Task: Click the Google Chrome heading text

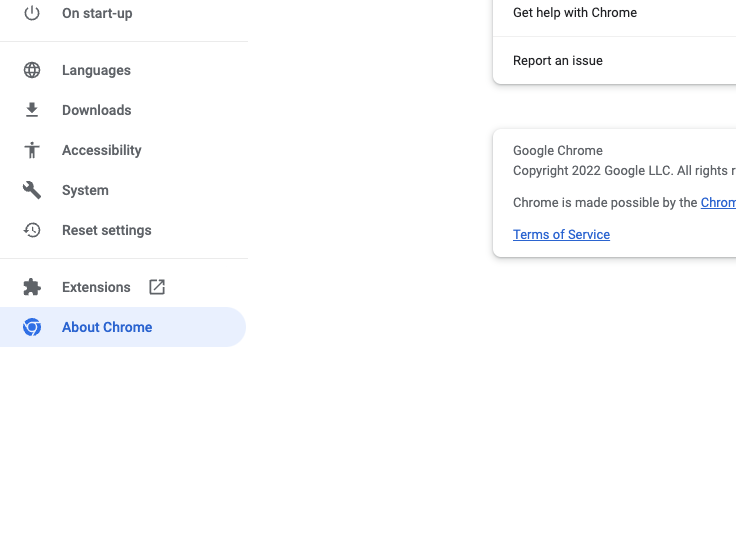Action: tap(558, 151)
